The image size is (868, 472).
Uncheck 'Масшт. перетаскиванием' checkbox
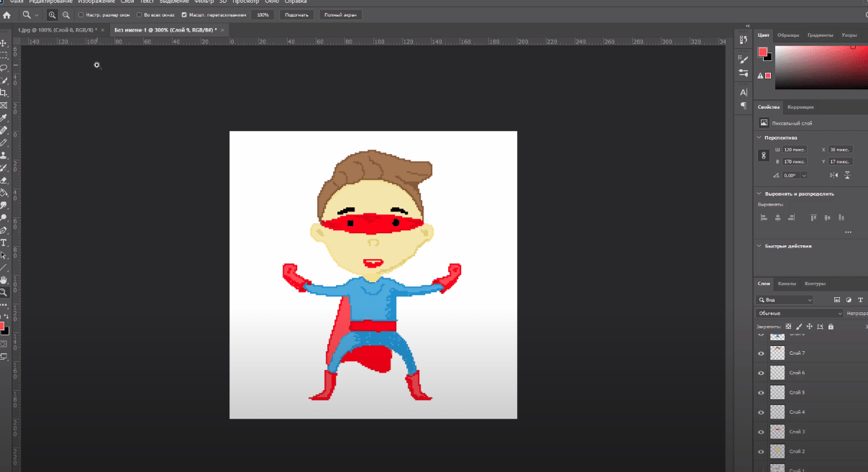(184, 14)
